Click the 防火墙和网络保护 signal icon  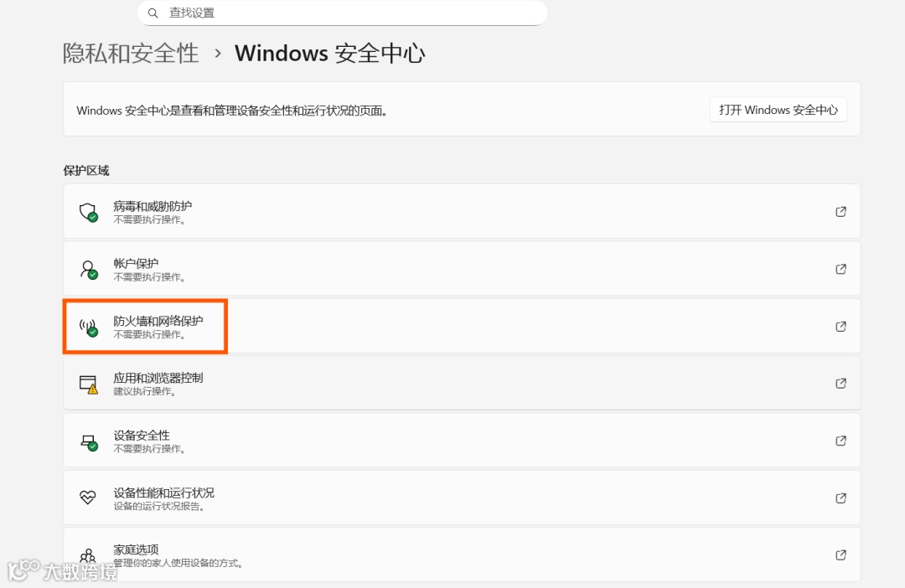pos(88,328)
